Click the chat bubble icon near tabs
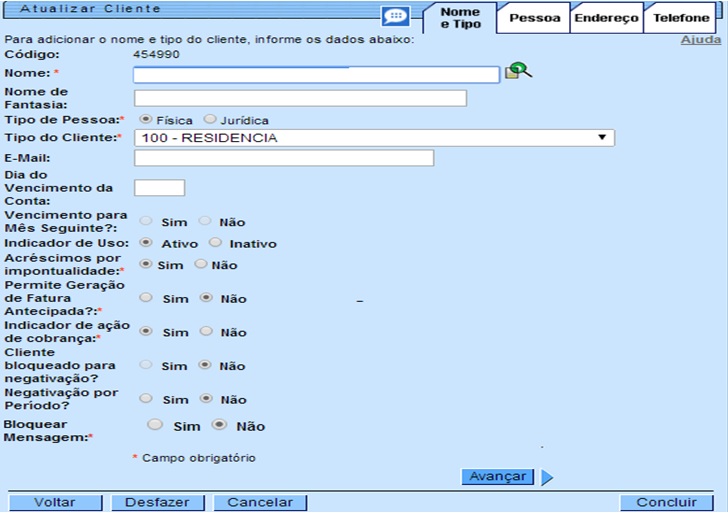The height and width of the screenshot is (513, 728). [396, 17]
